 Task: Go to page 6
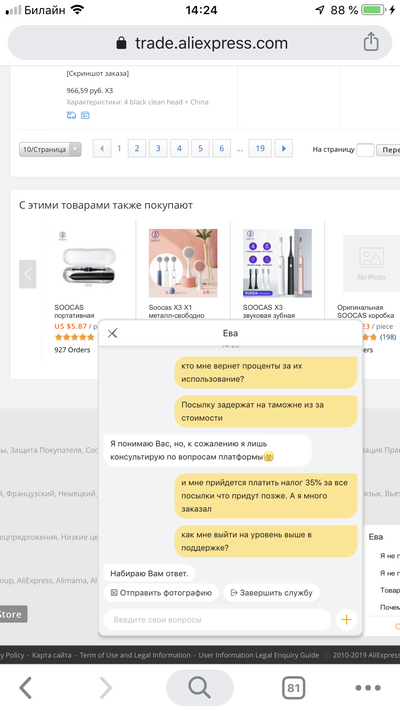tap(222, 148)
